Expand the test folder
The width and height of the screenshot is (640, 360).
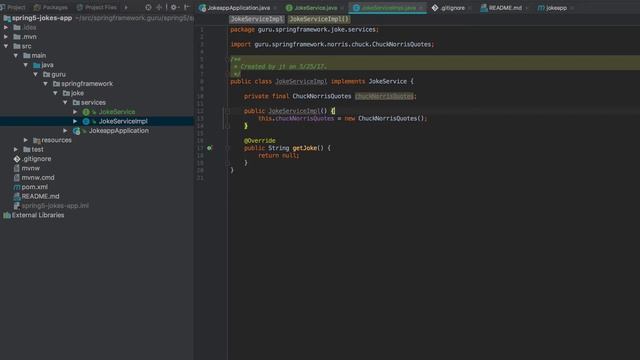tap(16, 149)
